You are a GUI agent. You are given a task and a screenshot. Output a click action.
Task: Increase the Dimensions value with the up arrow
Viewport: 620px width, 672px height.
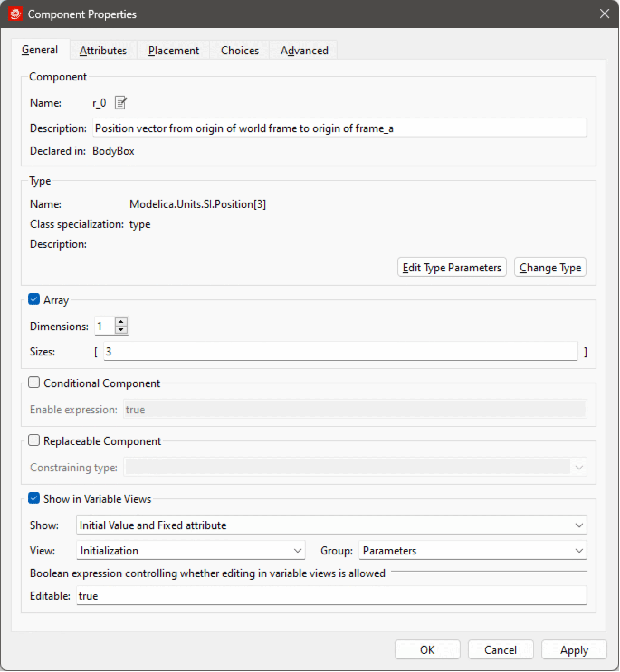point(121,322)
